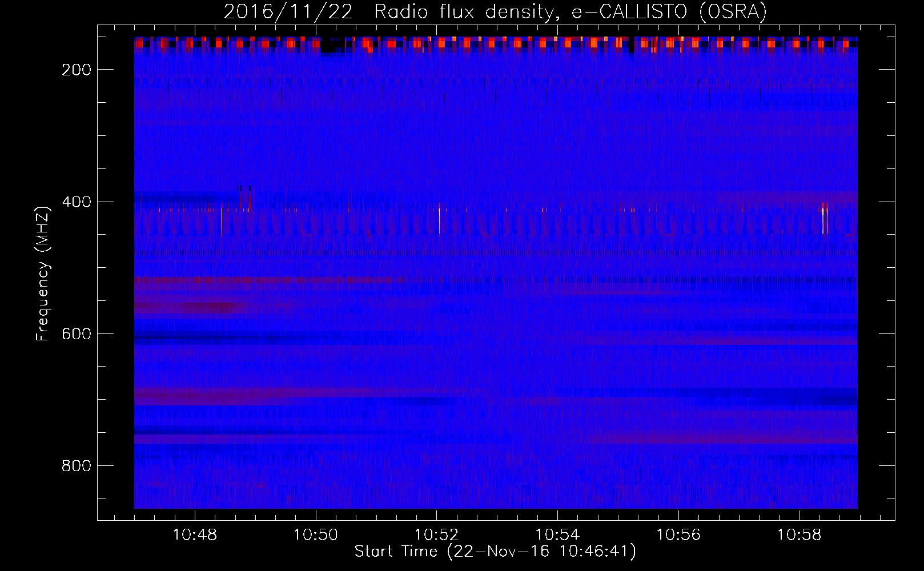The width and height of the screenshot is (924, 571).
Task: Click the 'Start Time (22-Nov-16 10:46:41)' label
Action: pos(495,552)
